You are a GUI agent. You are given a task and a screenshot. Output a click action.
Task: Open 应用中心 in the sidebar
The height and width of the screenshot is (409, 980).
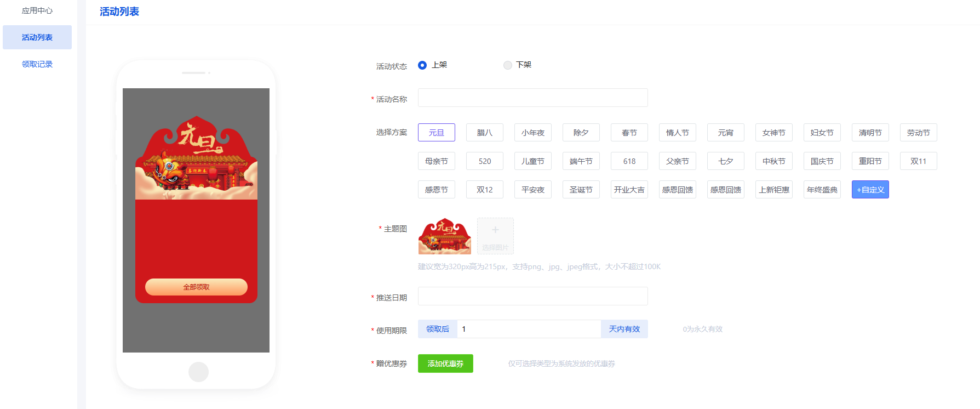(37, 10)
